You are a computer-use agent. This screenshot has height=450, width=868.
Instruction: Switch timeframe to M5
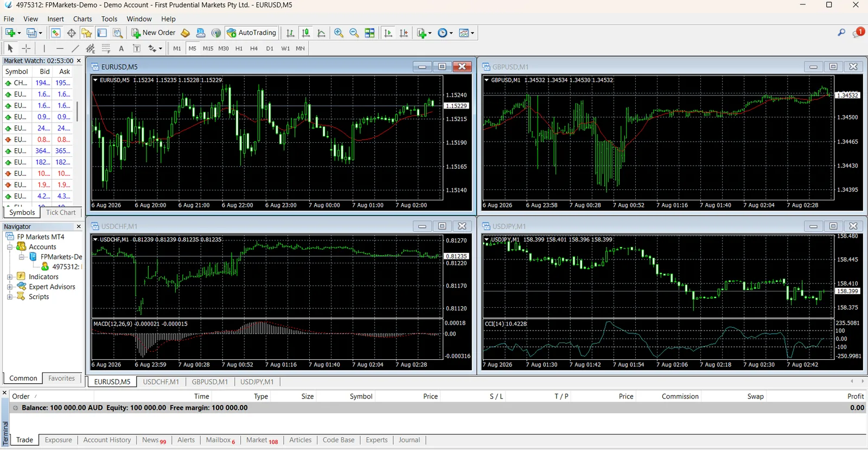point(193,48)
